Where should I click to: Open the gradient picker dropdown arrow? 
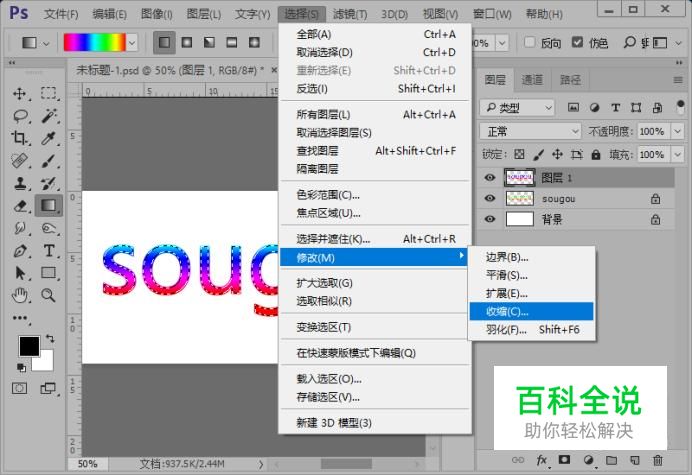(132, 43)
